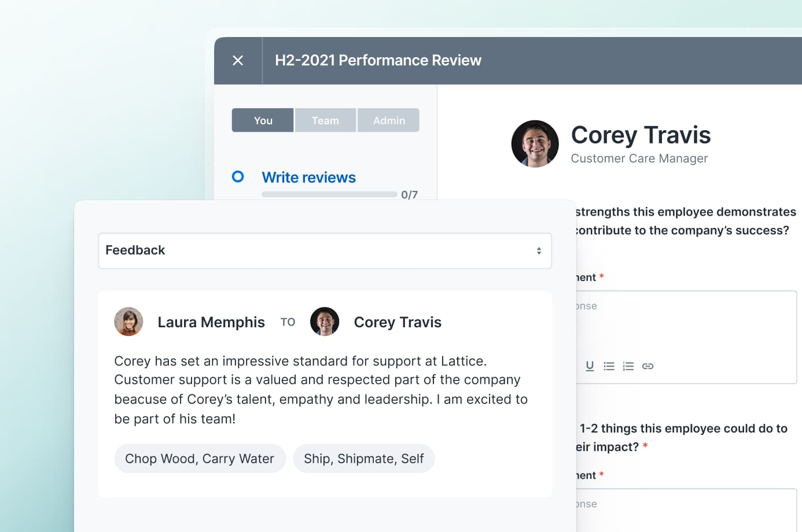Select the Ship, Shipmate, Self tag
The image size is (802, 532).
tap(364, 459)
